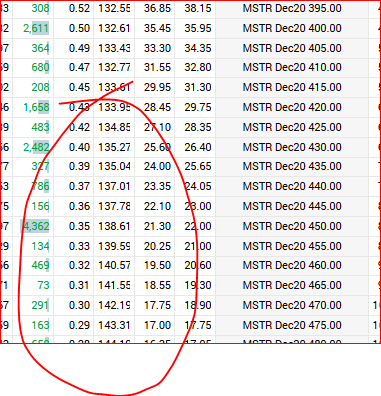381x396 pixels.
Task: Click the bid price 21.30
Action: 157,226
